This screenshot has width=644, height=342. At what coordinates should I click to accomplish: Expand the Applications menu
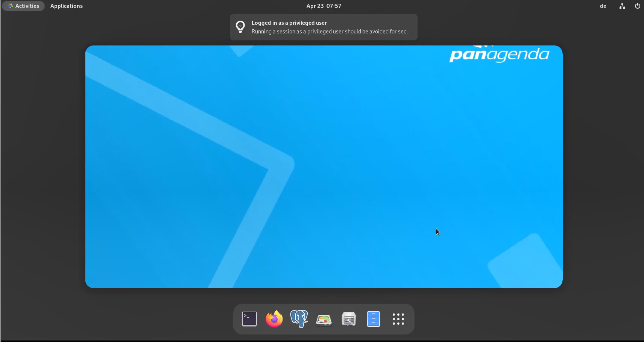[x=67, y=6]
